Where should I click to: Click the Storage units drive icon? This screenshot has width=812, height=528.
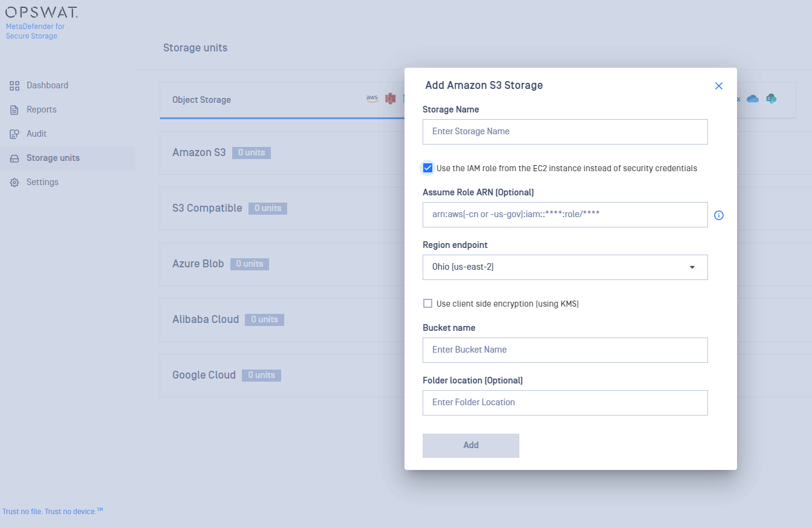pos(15,158)
